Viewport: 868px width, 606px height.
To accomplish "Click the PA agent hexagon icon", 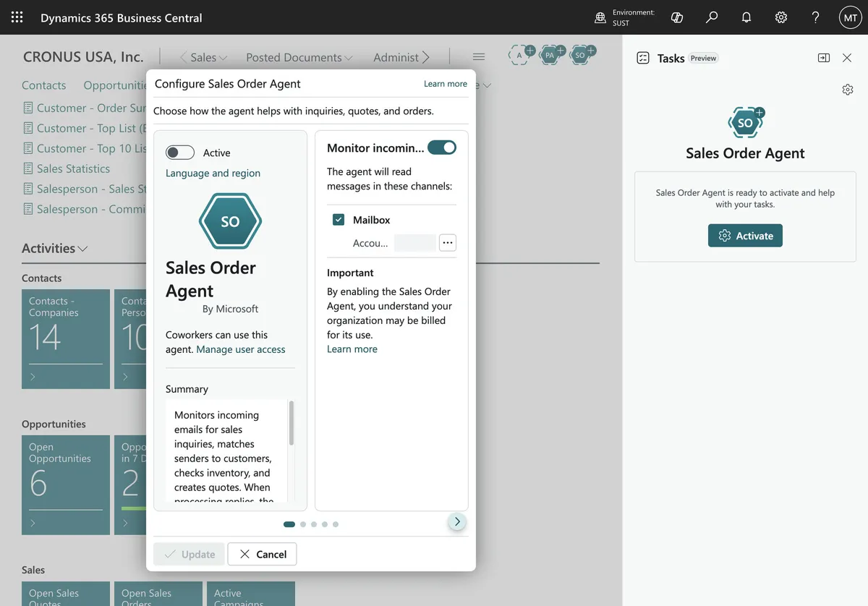I will pos(551,55).
